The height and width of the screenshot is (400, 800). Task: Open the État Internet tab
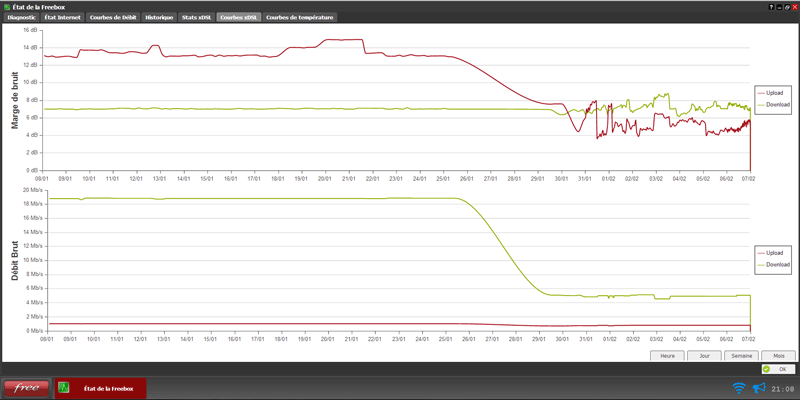coord(63,17)
